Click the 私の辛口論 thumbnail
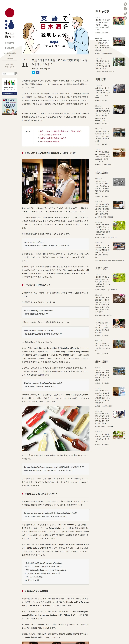Screen dimensions: 129x644 coord(119,62)
